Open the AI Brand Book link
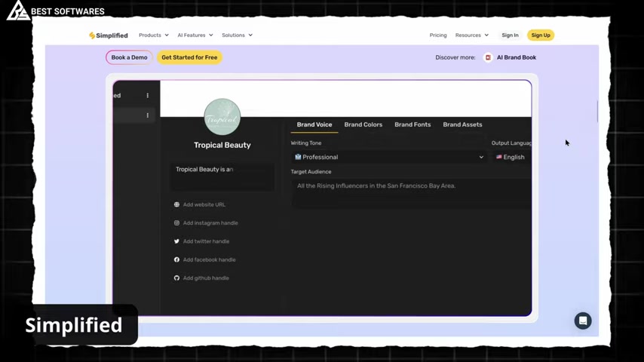Image resolution: width=644 pixels, height=362 pixels. click(x=517, y=57)
